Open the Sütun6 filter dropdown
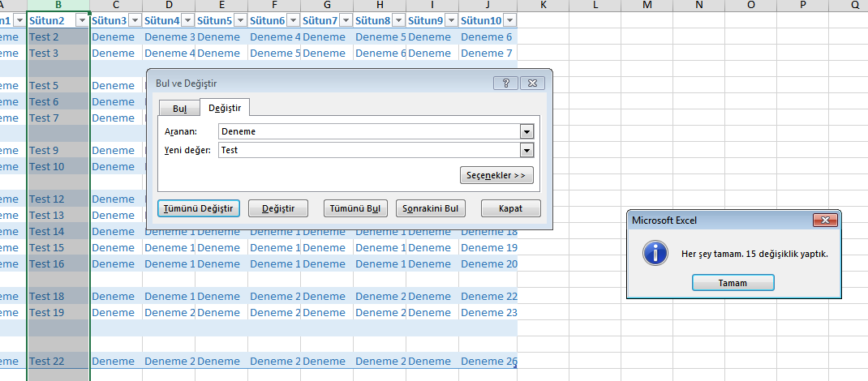868x381 pixels. (294, 20)
